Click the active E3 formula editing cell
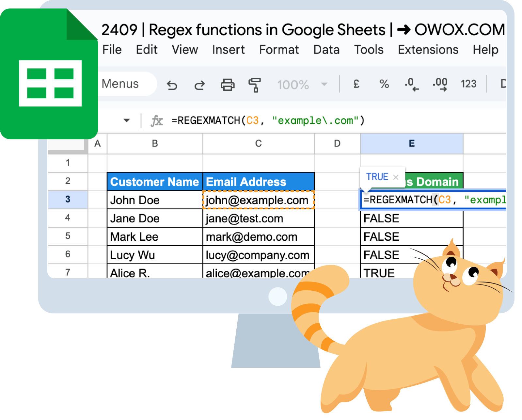 click(x=433, y=200)
